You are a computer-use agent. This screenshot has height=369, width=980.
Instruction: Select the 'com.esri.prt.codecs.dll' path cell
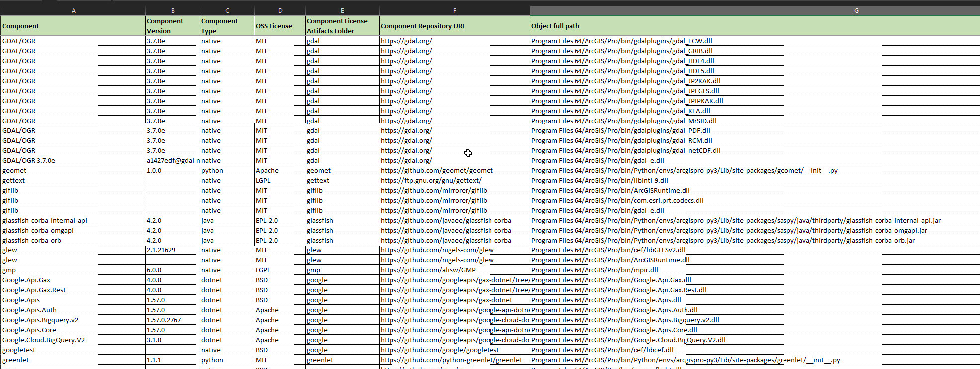755,200
